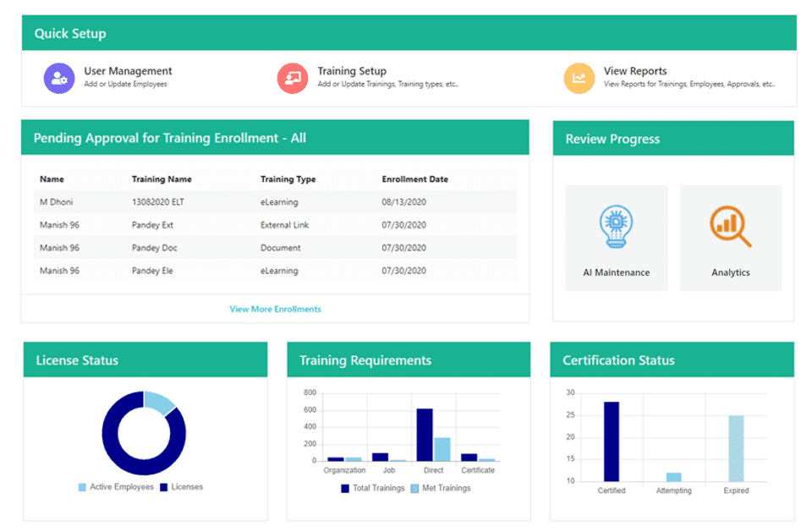Screen dimensions: 812x532
Task: Click the Training Requirements panel header
Action: (409, 359)
